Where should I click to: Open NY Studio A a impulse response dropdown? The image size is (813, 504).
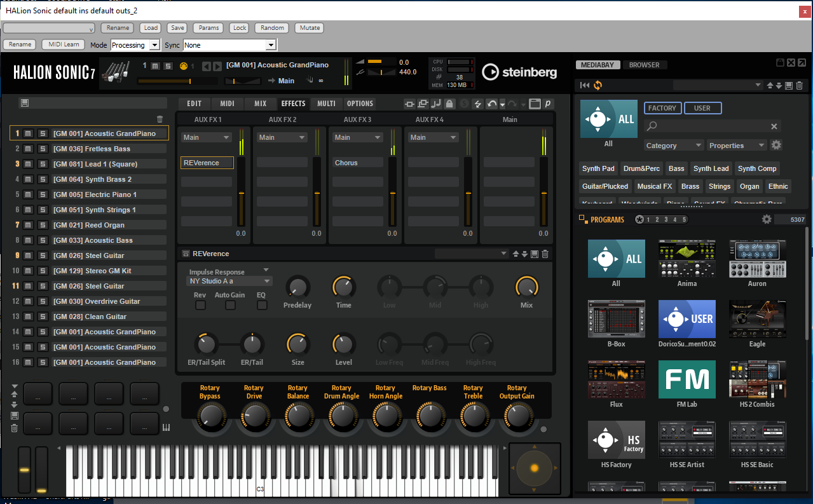(229, 281)
